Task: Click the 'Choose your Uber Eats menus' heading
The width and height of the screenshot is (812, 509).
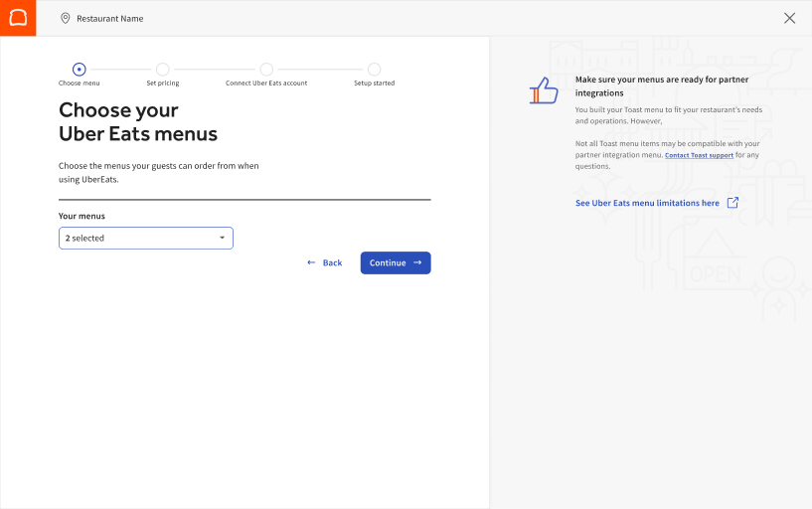Action: click(x=137, y=121)
